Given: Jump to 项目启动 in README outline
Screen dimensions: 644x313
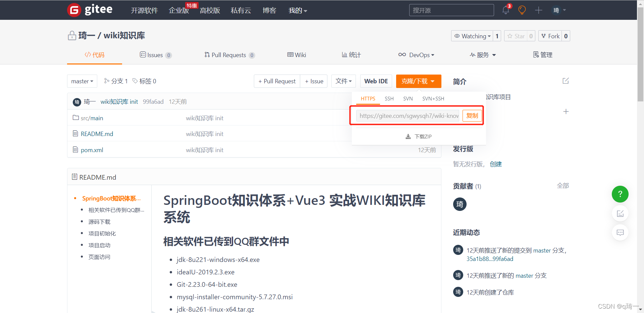Looking at the screenshot, I should point(99,245).
